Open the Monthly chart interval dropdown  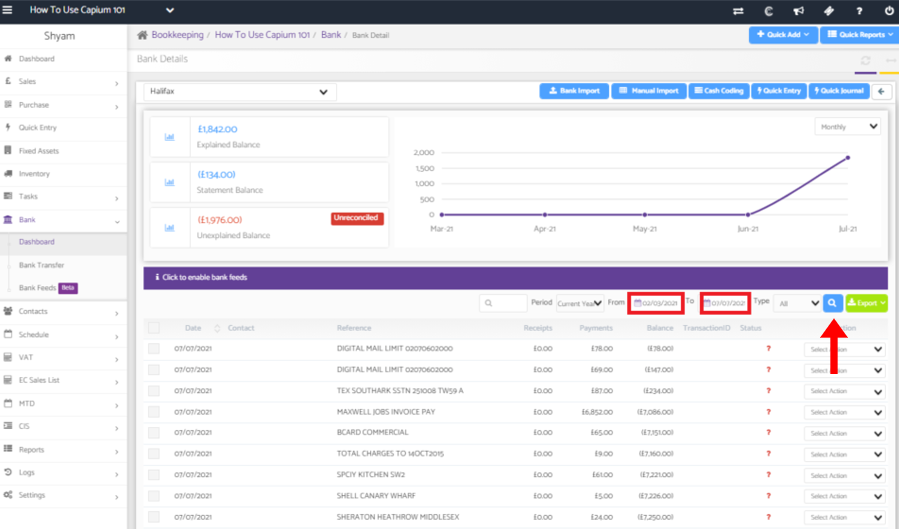coord(847,127)
